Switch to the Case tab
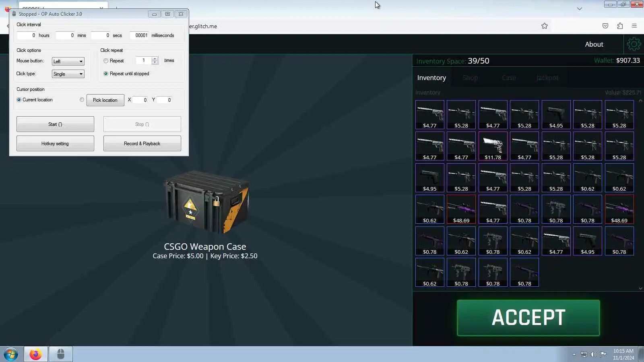The width and height of the screenshot is (644, 362). pyautogui.click(x=509, y=78)
